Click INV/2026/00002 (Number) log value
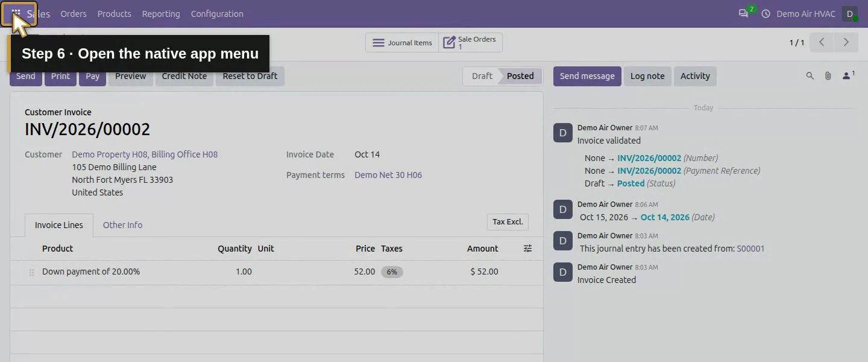Screen dimensions: 868x362 coord(649,158)
